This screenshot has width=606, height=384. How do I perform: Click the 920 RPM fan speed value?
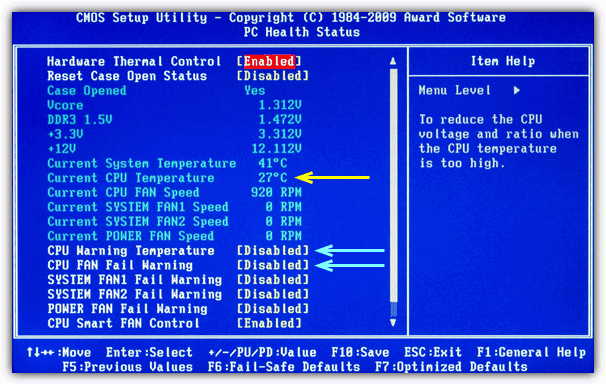pyautogui.click(x=276, y=192)
